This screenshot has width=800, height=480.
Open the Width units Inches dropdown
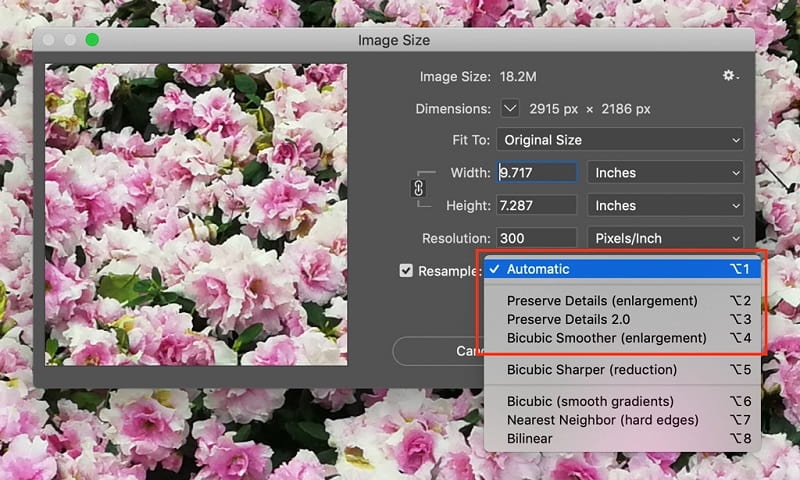coord(665,173)
